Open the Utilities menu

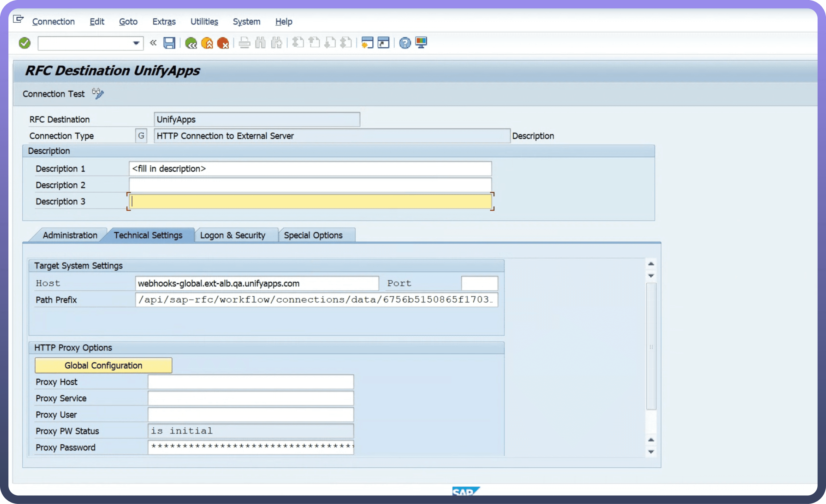[x=204, y=22]
